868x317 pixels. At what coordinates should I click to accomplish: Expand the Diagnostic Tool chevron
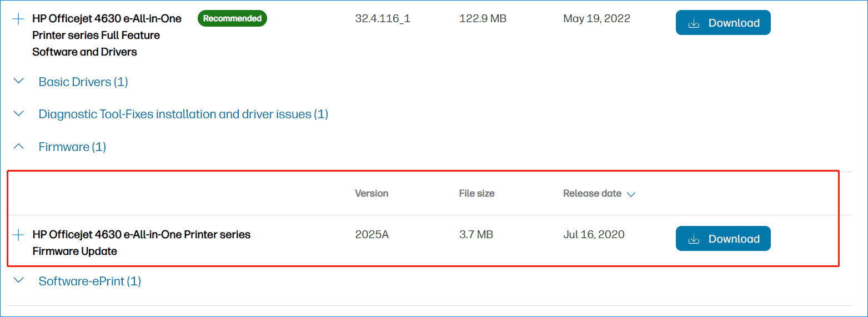pos(18,113)
